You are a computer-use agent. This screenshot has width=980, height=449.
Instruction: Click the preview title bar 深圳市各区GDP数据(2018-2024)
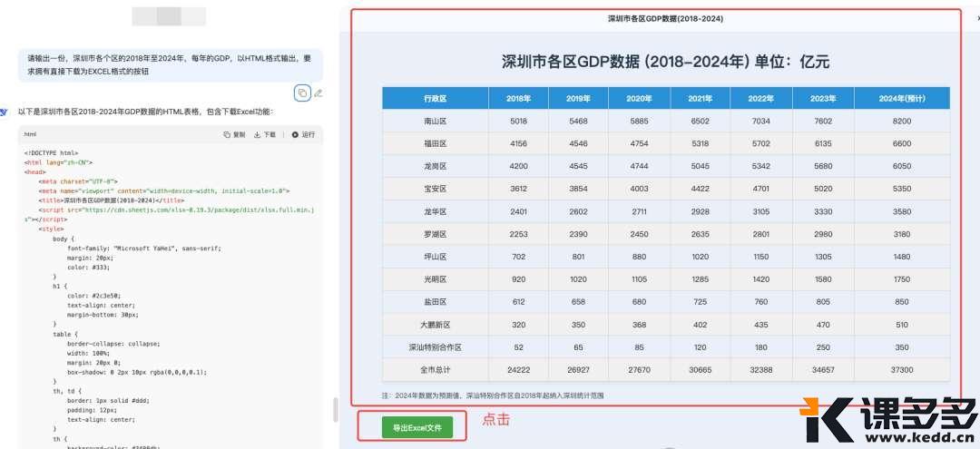tap(666, 19)
